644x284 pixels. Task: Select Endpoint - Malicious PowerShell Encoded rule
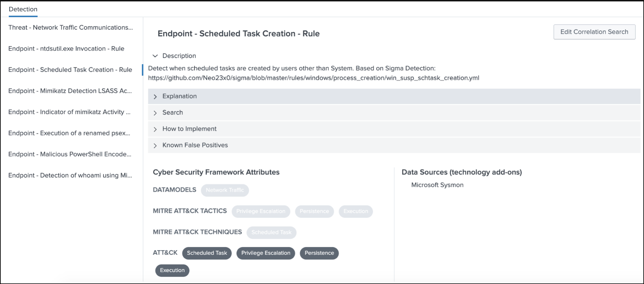70,154
